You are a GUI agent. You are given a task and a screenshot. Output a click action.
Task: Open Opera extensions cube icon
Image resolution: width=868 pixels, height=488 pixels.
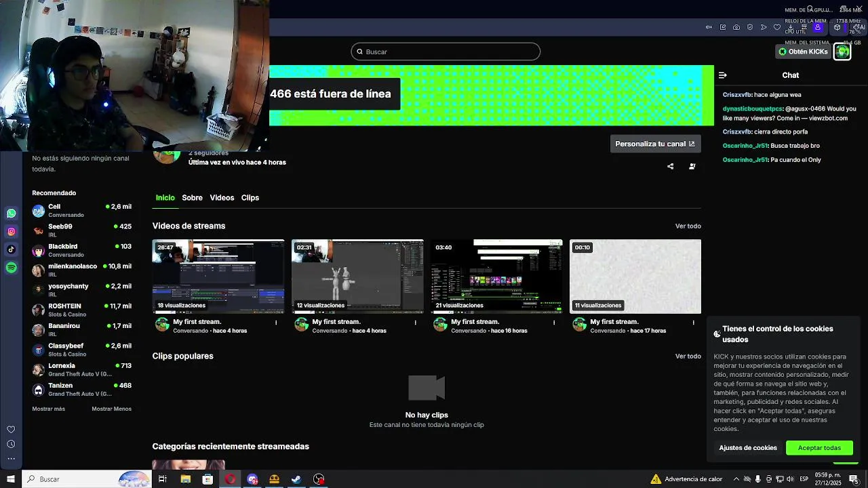(837, 27)
